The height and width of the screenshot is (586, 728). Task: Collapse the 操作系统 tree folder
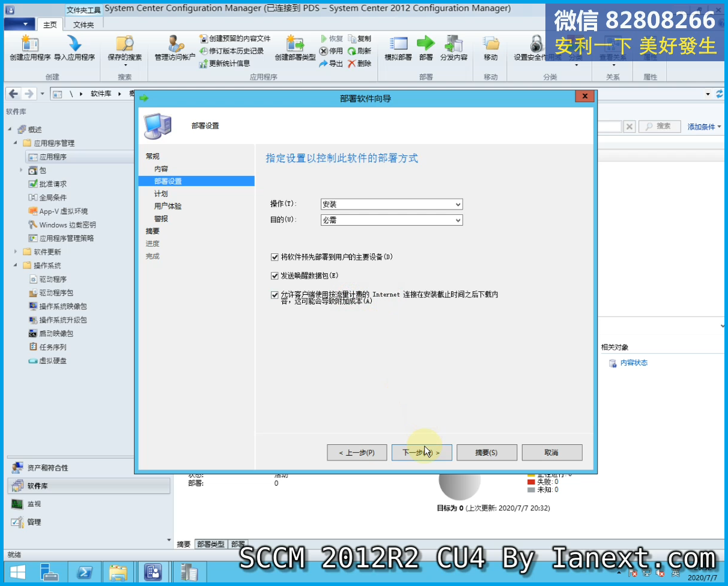pyautogui.click(x=16, y=265)
